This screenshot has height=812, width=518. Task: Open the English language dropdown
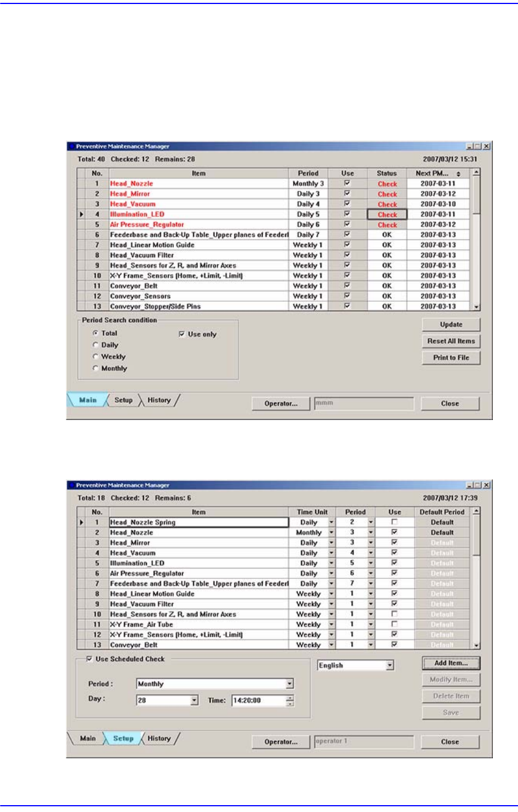click(389, 666)
